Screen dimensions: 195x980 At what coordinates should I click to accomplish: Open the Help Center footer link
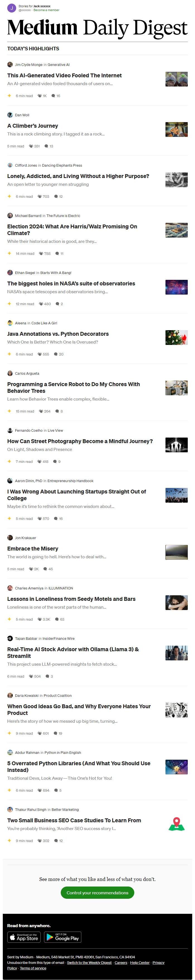coord(140,962)
